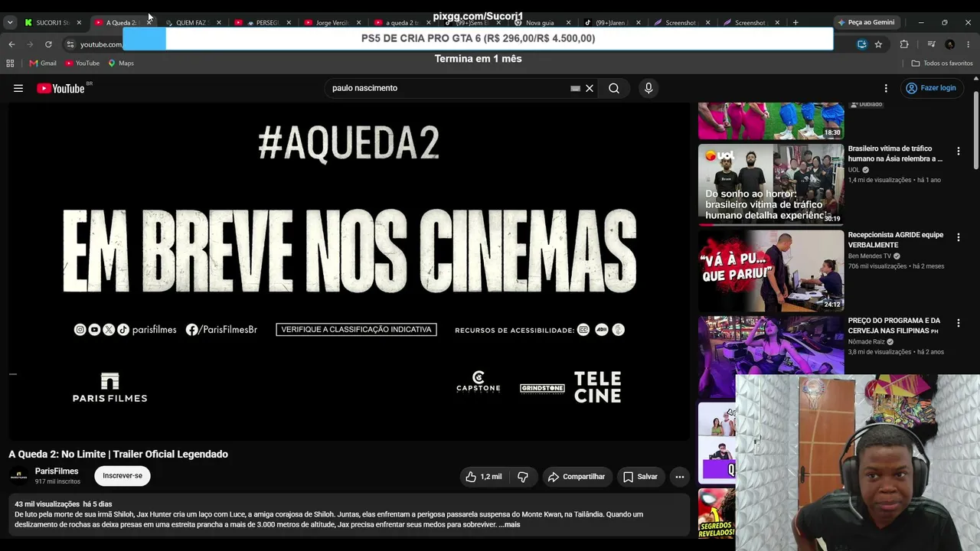Click the A Queda 2 trailer video player
The height and width of the screenshot is (551, 980).
(x=349, y=272)
